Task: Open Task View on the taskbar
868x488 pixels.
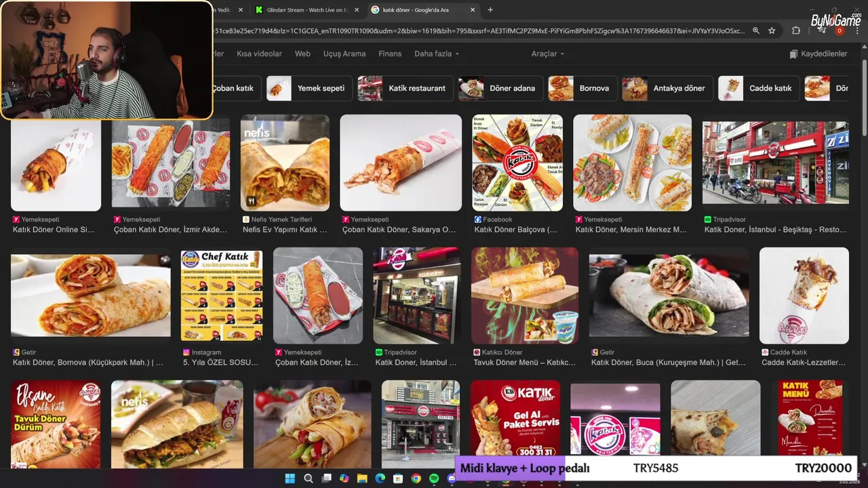Action: (326, 479)
